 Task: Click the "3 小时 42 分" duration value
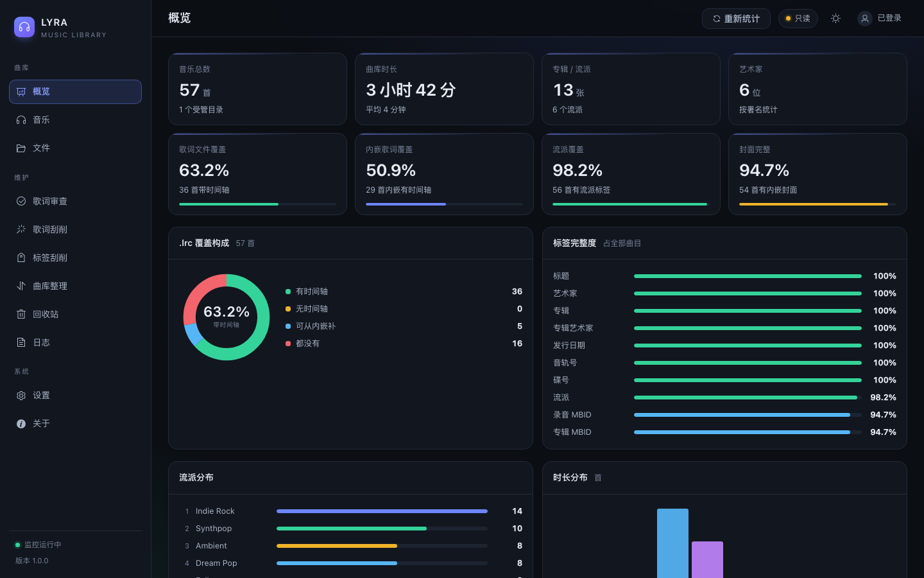(x=411, y=90)
